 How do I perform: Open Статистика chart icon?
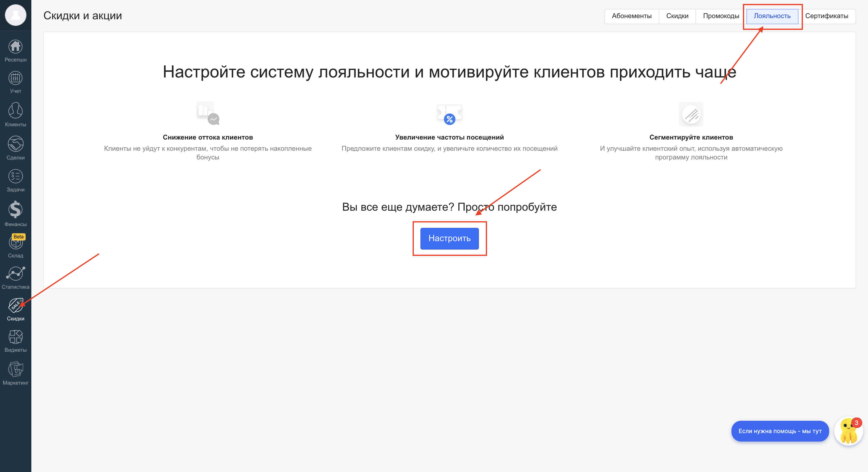(15, 274)
